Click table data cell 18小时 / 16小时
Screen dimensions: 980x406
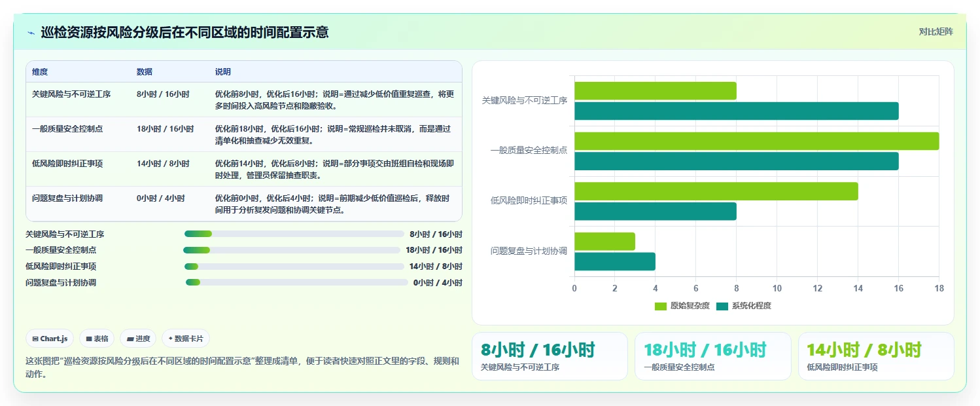(165, 129)
